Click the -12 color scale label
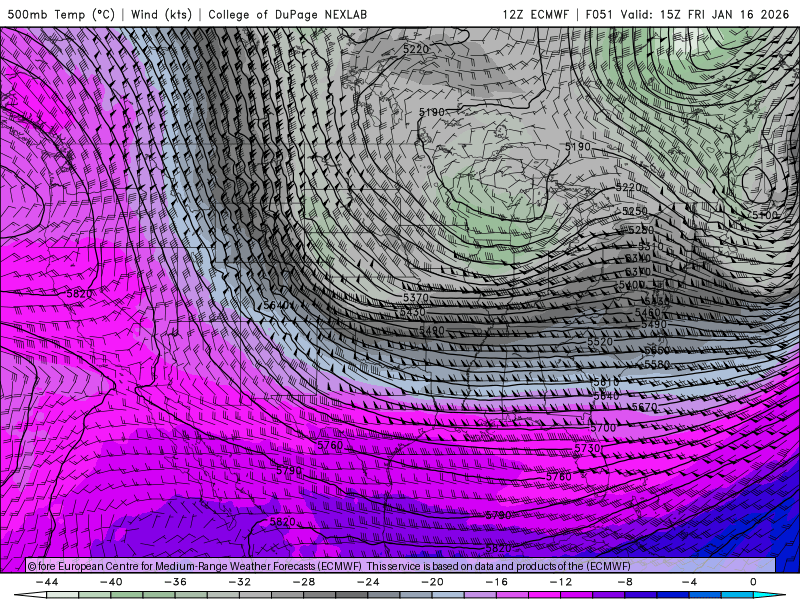This screenshot has width=800, height=600. point(561,582)
